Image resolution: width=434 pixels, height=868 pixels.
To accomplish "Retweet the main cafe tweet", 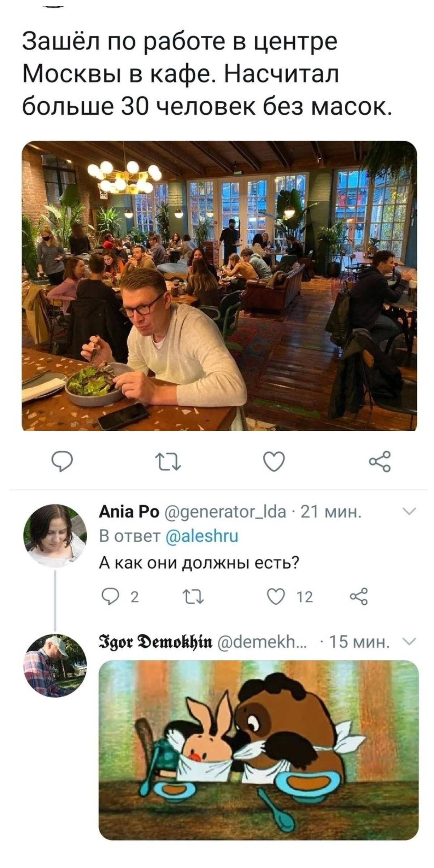I will pos(168,462).
